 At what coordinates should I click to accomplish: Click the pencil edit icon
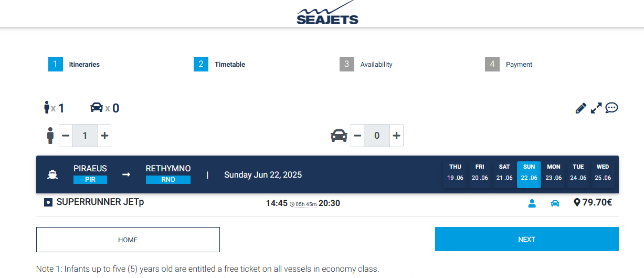click(x=580, y=108)
